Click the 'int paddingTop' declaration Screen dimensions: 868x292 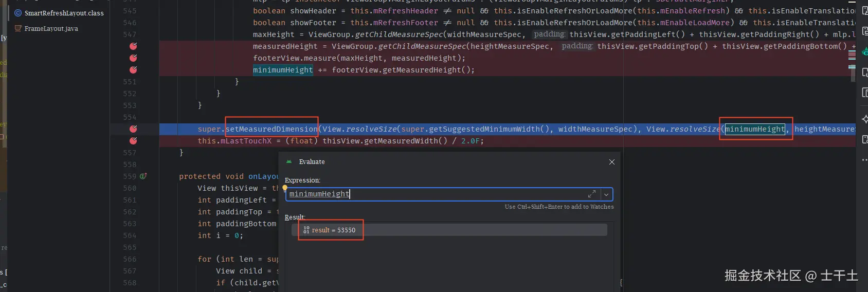pyautogui.click(x=230, y=212)
